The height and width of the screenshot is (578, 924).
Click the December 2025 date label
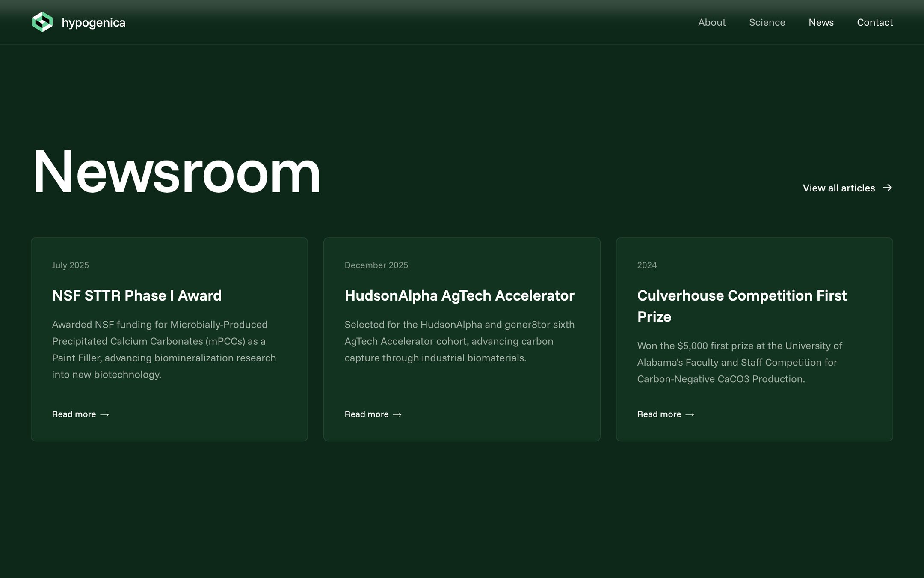click(376, 265)
